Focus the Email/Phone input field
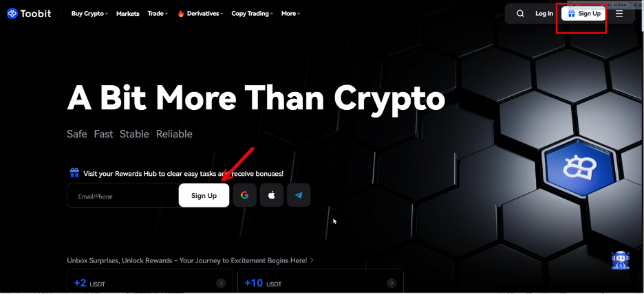The height and width of the screenshot is (294, 644). click(122, 196)
